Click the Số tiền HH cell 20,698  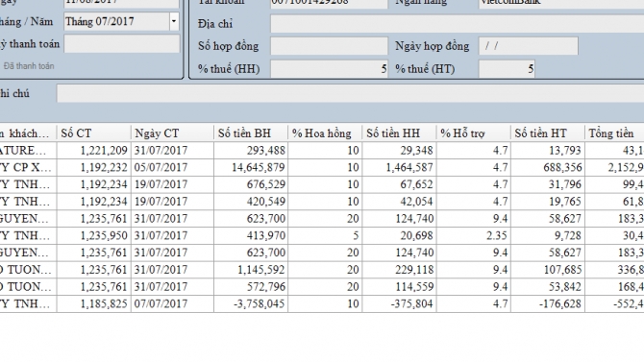click(x=399, y=235)
